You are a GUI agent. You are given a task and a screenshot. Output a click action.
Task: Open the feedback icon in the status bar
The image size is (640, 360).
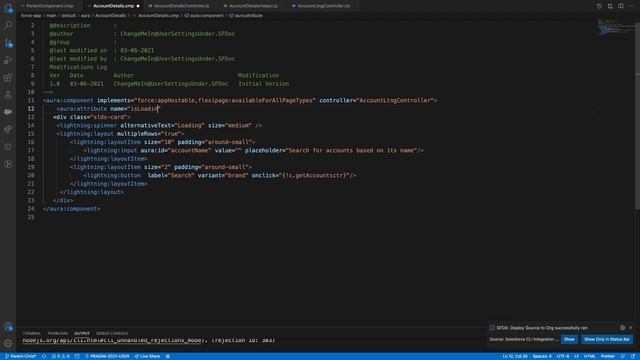click(x=623, y=356)
